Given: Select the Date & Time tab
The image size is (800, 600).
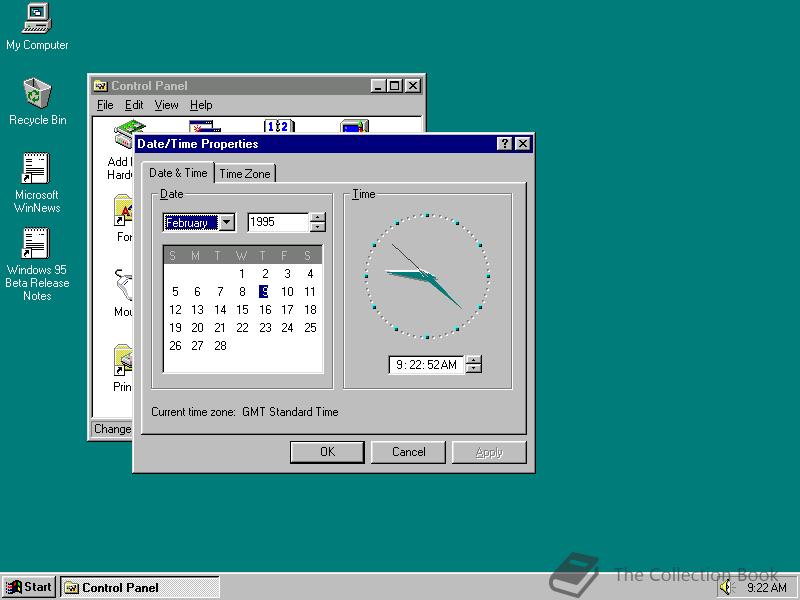Looking at the screenshot, I should tap(178, 173).
